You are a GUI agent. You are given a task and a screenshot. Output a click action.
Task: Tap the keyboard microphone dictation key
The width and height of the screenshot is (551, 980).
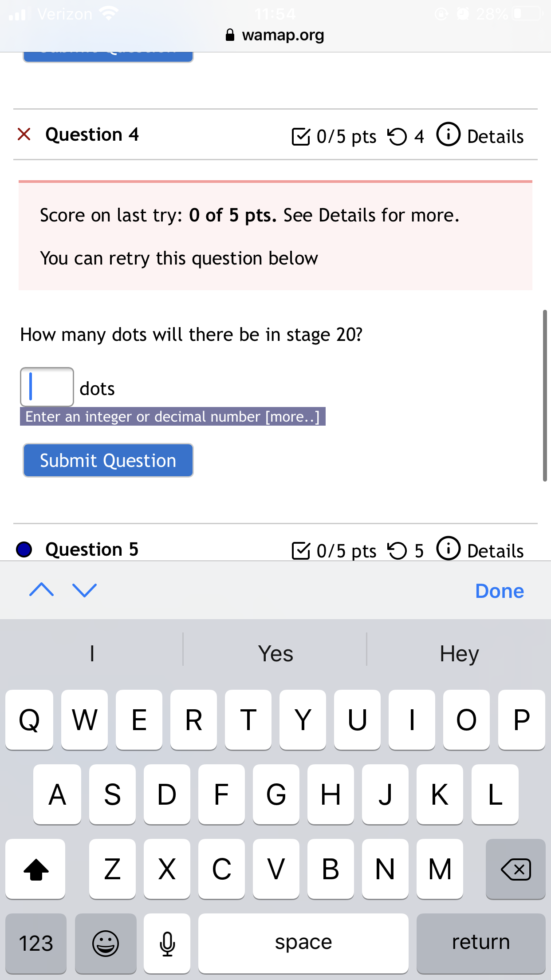click(167, 943)
